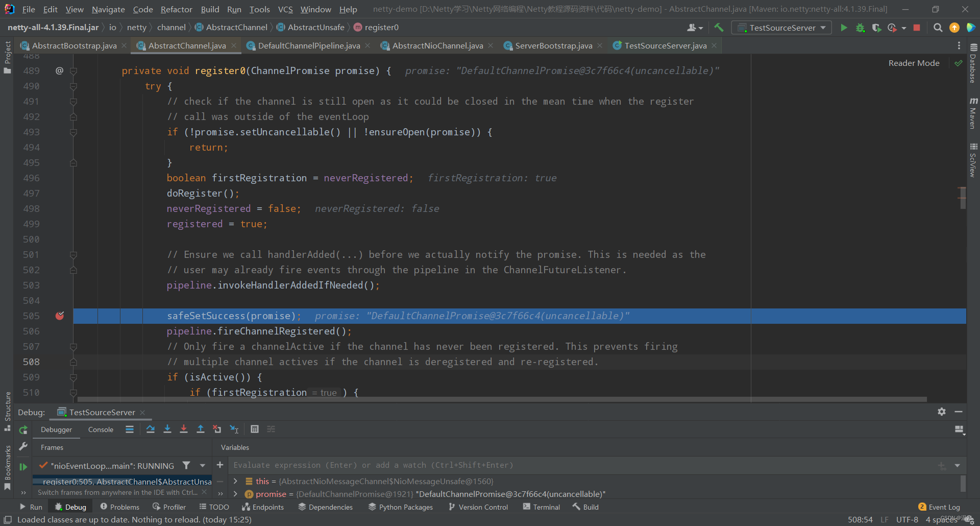Click the 508:54 cursor position indicator
Viewport: 980px width, 526px height.
[860, 519]
